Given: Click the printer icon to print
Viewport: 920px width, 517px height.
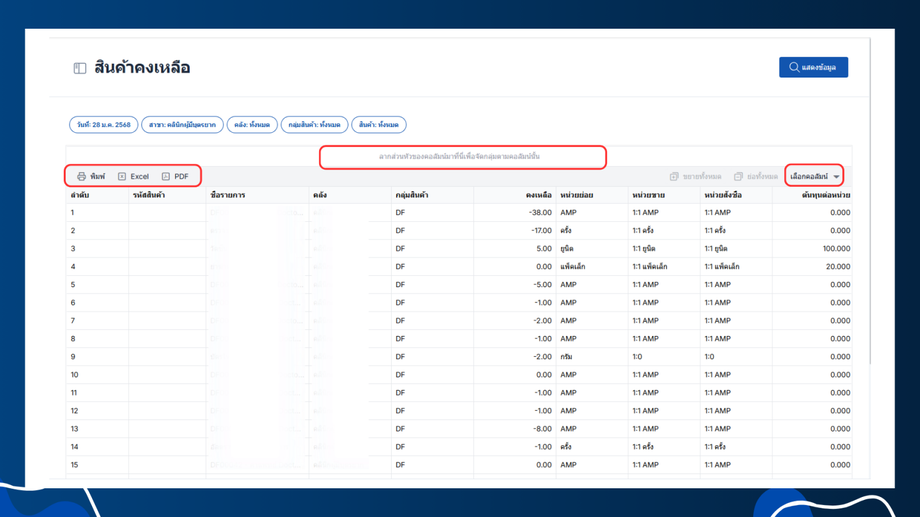Looking at the screenshot, I should pos(82,177).
